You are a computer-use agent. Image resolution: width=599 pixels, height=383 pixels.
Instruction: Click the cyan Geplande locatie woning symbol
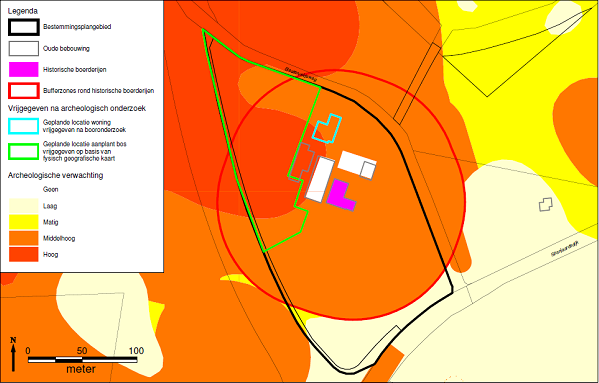pos(24,126)
